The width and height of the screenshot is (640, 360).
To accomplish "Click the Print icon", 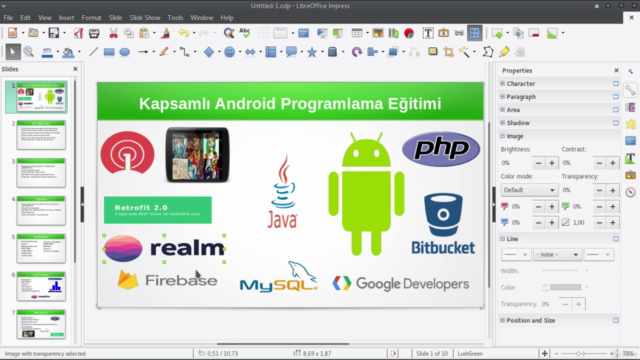I will [x=94, y=33].
